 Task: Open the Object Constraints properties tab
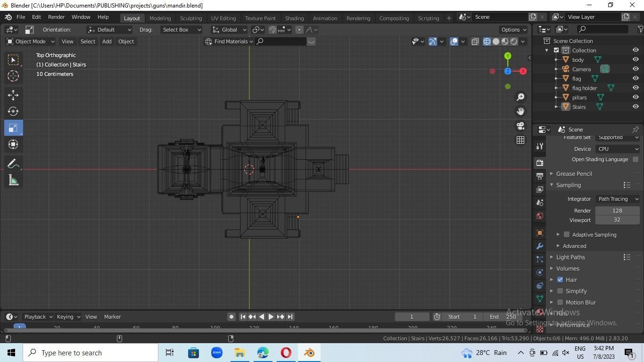point(540,286)
